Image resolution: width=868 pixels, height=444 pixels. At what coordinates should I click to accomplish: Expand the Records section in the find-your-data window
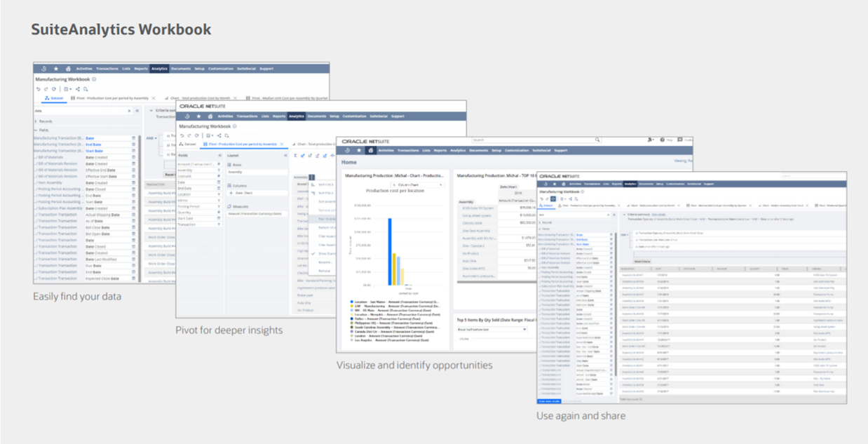click(36, 121)
